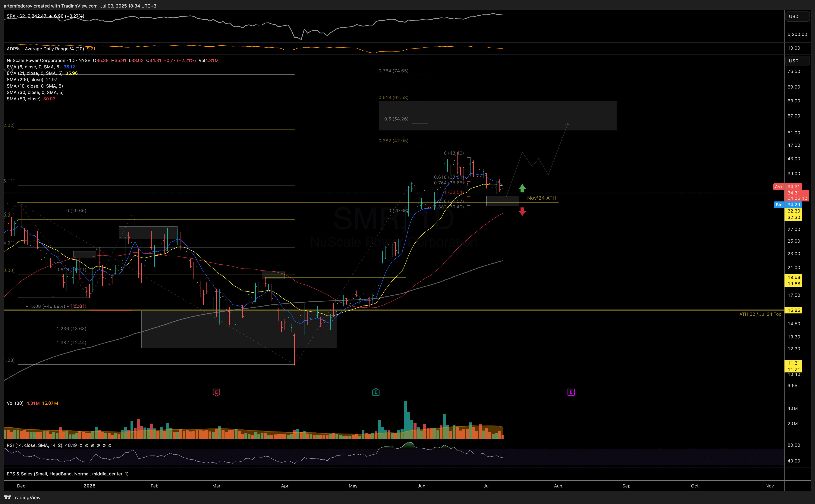The image size is (815, 504).
Task: Select the SMA (50, close) legend
Action: 24,99
